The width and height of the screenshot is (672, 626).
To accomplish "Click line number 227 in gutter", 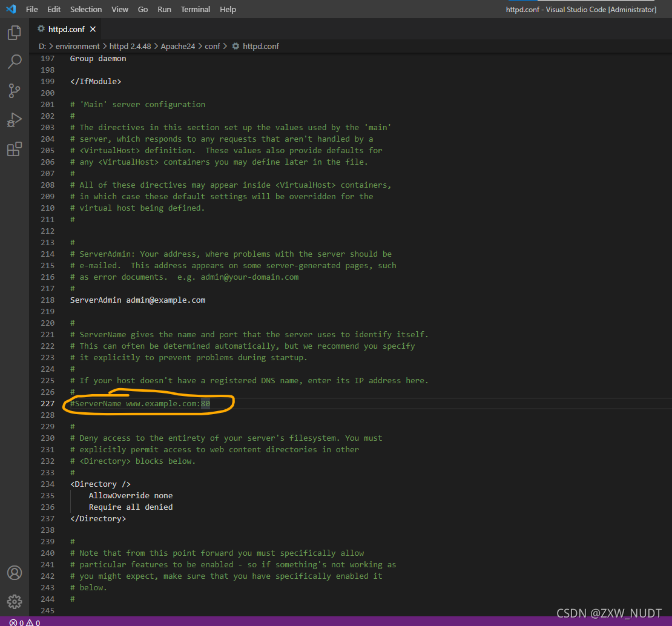I will point(48,404).
